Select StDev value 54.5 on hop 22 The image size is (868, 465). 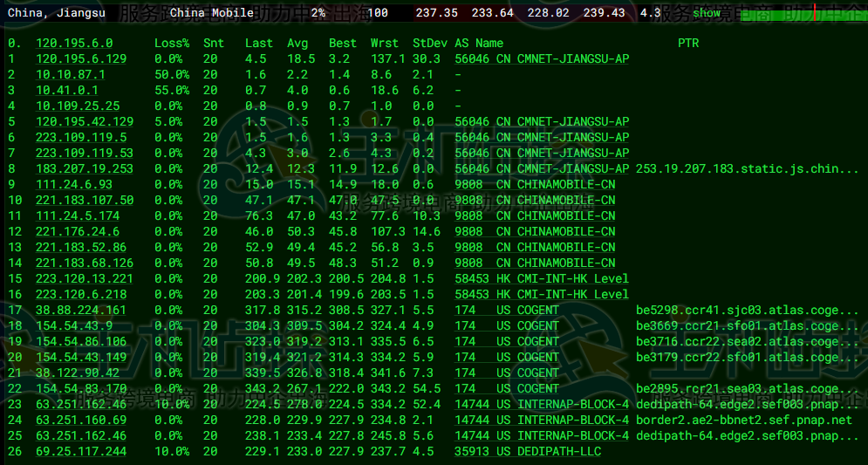[x=427, y=388]
